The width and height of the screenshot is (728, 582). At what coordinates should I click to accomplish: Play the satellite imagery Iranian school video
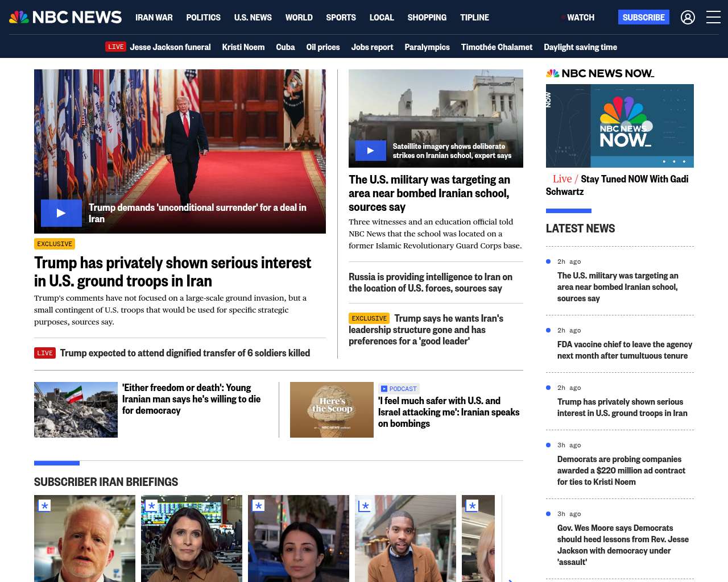coord(370,151)
